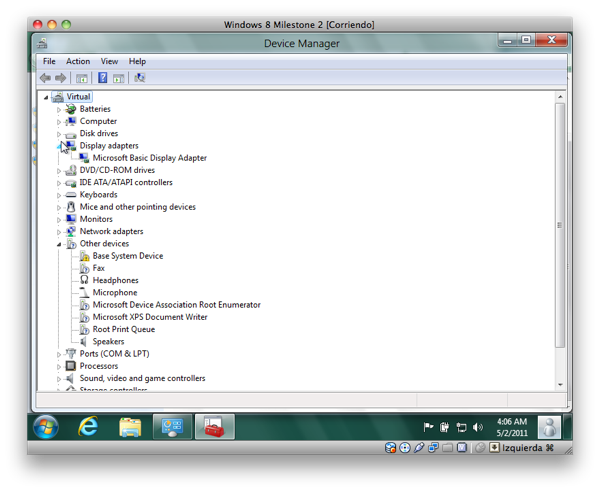Viewport: 600px width, 492px height.
Task: Click VirtualBox hard disk status icon
Action: click(390, 448)
